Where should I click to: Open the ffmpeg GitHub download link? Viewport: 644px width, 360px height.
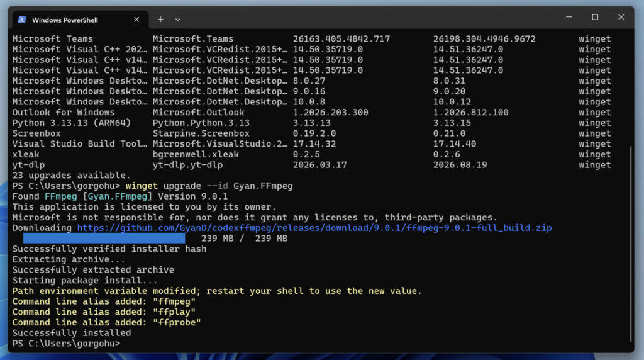[314, 228]
